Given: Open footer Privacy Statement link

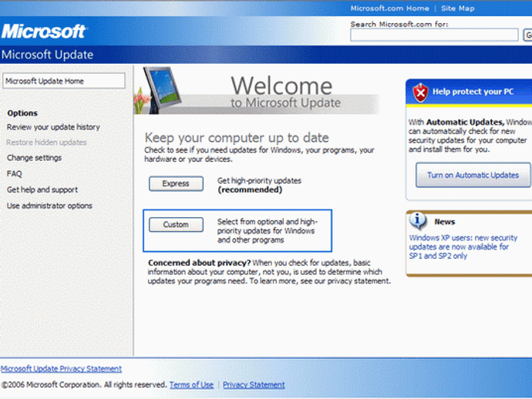Looking at the screenshot, I should (x=254, y=385).
